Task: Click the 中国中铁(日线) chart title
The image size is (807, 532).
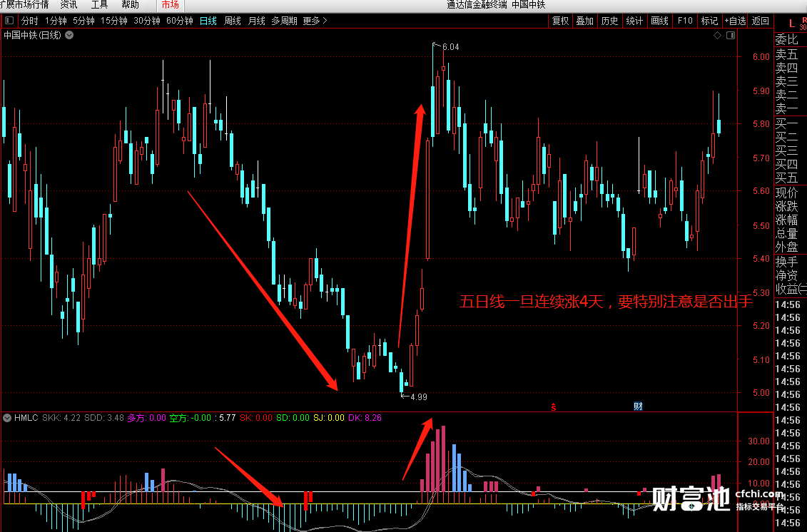Action: [32, 35]
